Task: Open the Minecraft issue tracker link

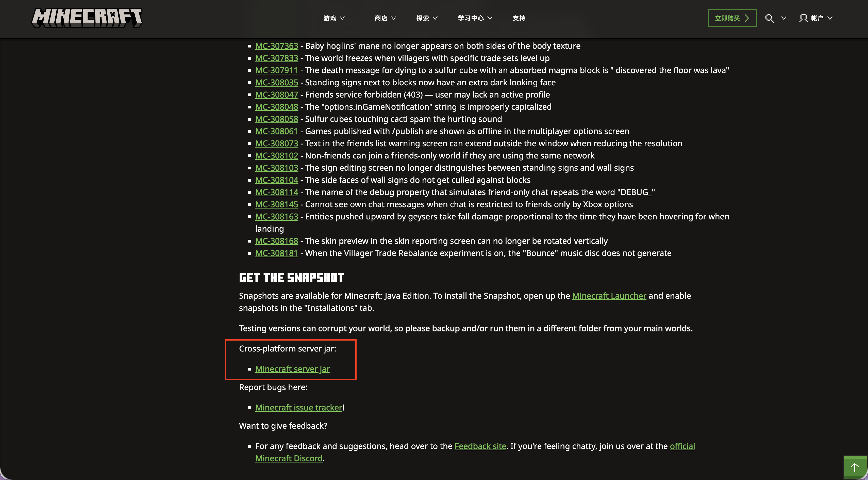Action: point(298,408)
